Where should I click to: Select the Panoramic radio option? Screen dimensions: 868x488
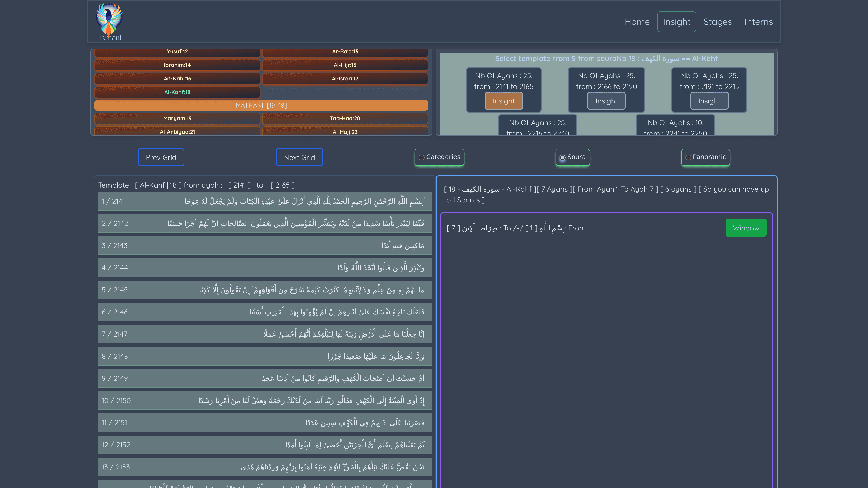(705, 157)
